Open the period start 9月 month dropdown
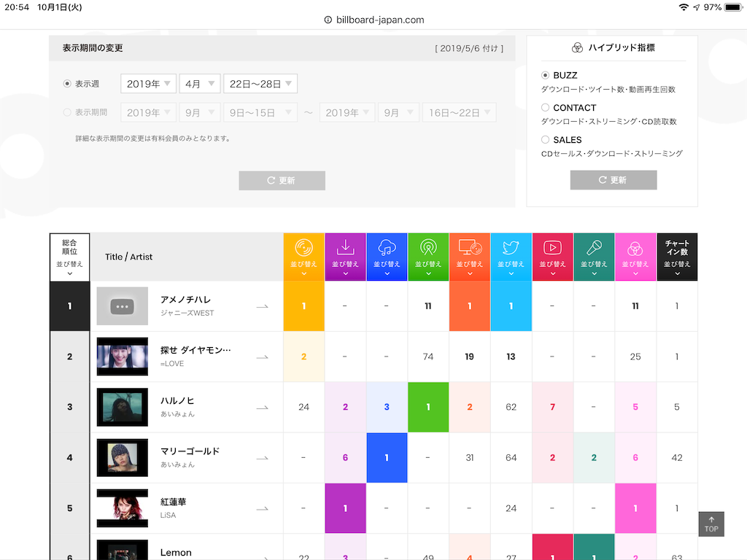The image size is (747, 560). tap(200, 113)
